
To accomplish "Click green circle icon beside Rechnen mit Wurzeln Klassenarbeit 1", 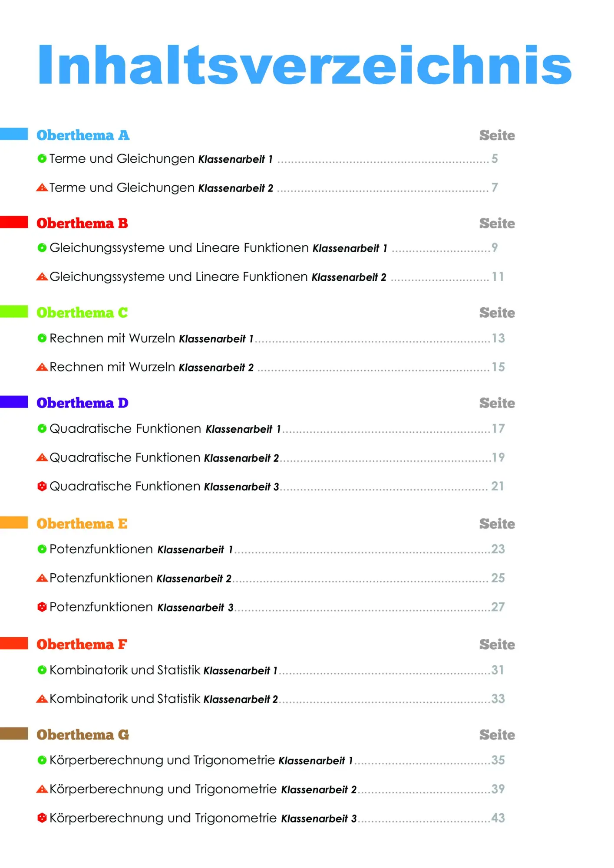I will [42, 338].
